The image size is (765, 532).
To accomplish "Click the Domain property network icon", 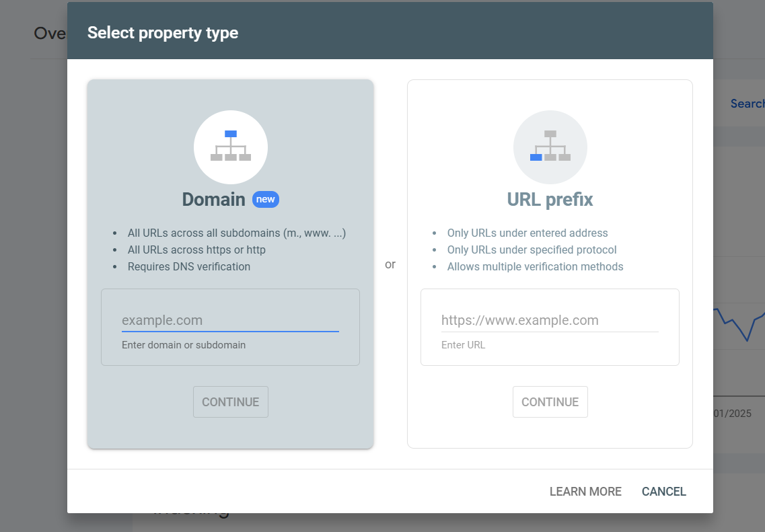I will tap(230, 147).
